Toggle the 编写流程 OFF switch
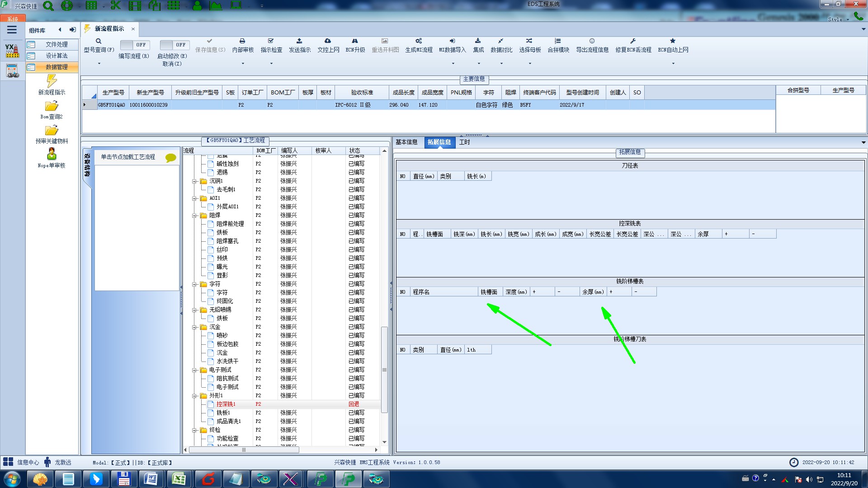 coord(133,45)
